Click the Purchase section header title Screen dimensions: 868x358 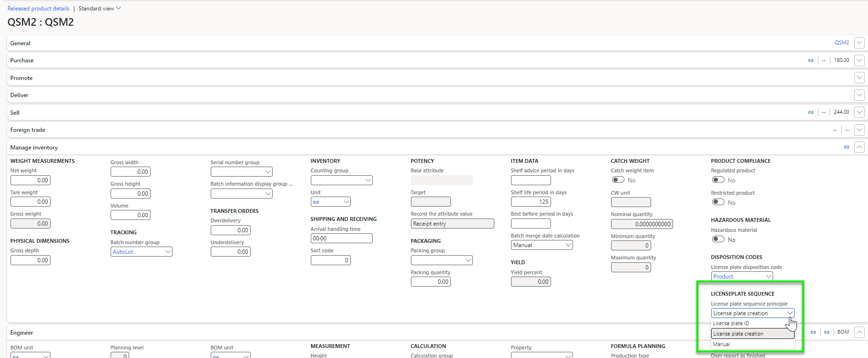tap(22, 60)
